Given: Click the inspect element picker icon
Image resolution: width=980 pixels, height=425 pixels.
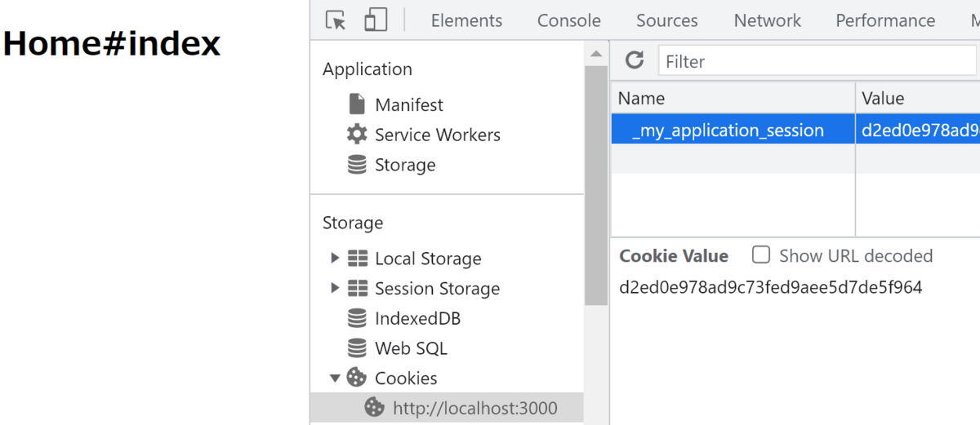Looking at the screenshot, I should pos(335,20).
